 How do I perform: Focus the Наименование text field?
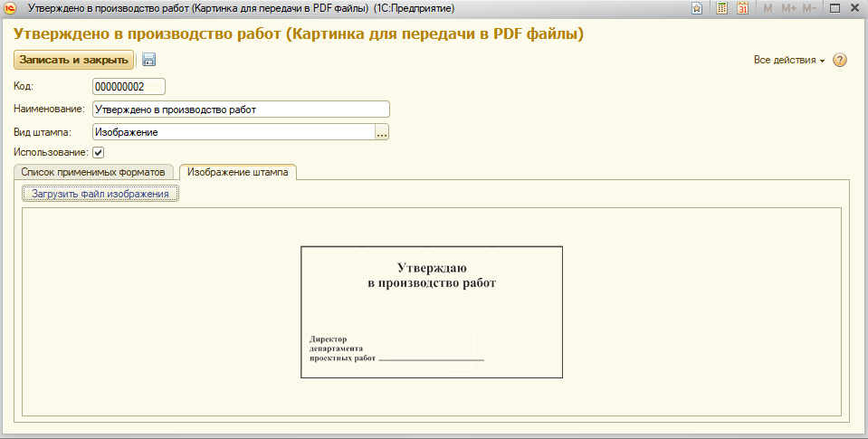[x=241, y=109]
